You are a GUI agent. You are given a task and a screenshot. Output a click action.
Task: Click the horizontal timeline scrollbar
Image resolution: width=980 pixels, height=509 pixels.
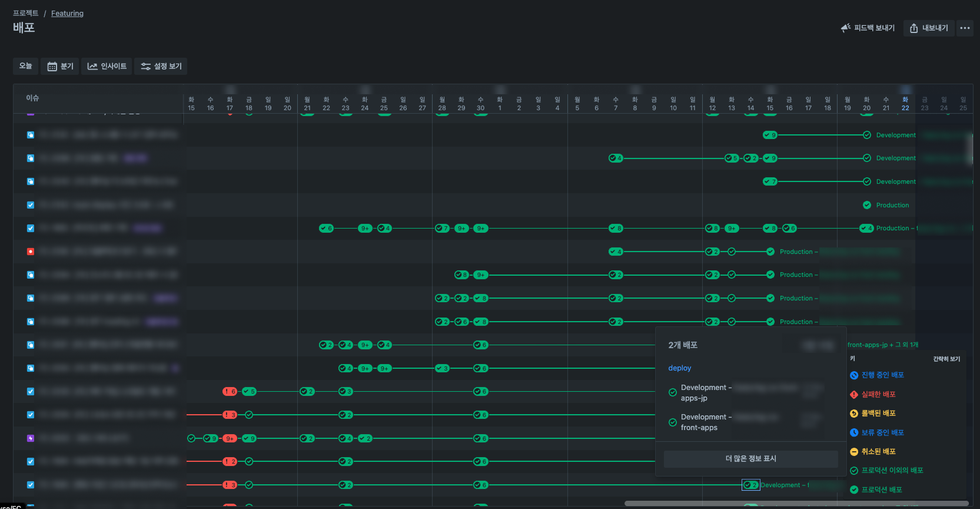tap(796, 503)
